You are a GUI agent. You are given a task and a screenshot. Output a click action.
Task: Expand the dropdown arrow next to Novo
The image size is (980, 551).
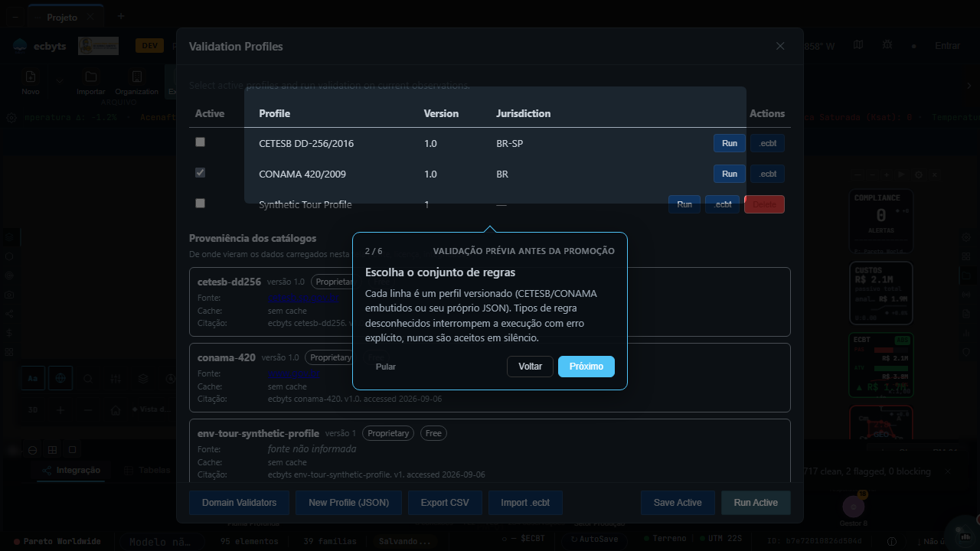(x=59, y=80)
